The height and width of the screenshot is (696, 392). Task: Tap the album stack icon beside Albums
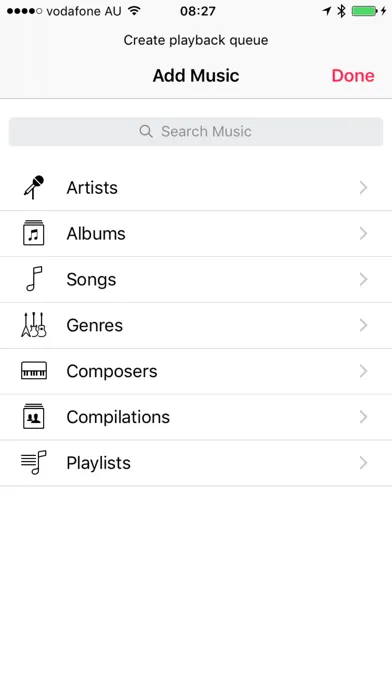click(34, 233)
